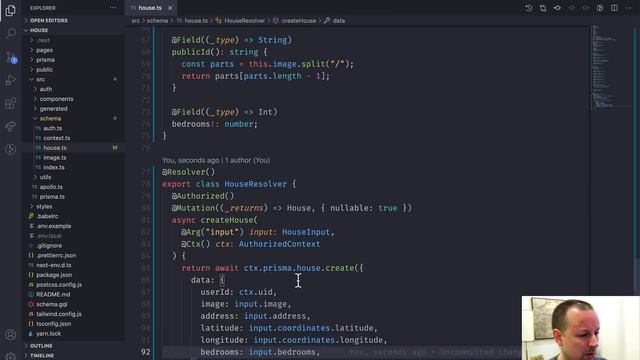Expand the Timeline section
Viewport: 640px width, 360px height.
73,356
